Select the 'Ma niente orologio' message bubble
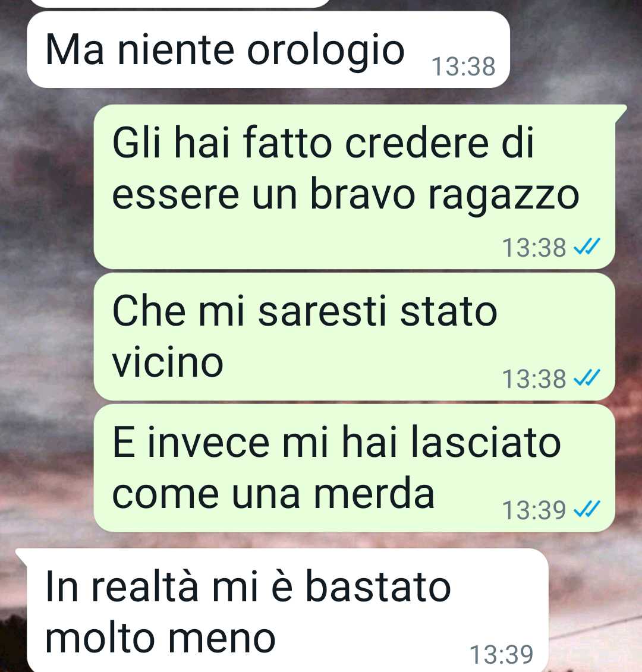Image resolution: width=642 pixels, height=672 pixels. pyautogui.click(x=269, y=50)
